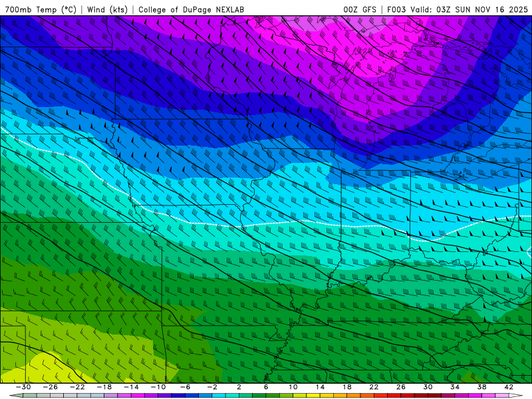Click the -26 color scale label
Screen dimensions: 532x399
point(51,387)
